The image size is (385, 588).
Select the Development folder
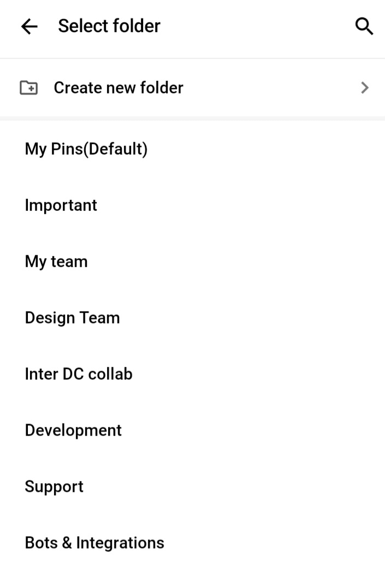point(192,430)
